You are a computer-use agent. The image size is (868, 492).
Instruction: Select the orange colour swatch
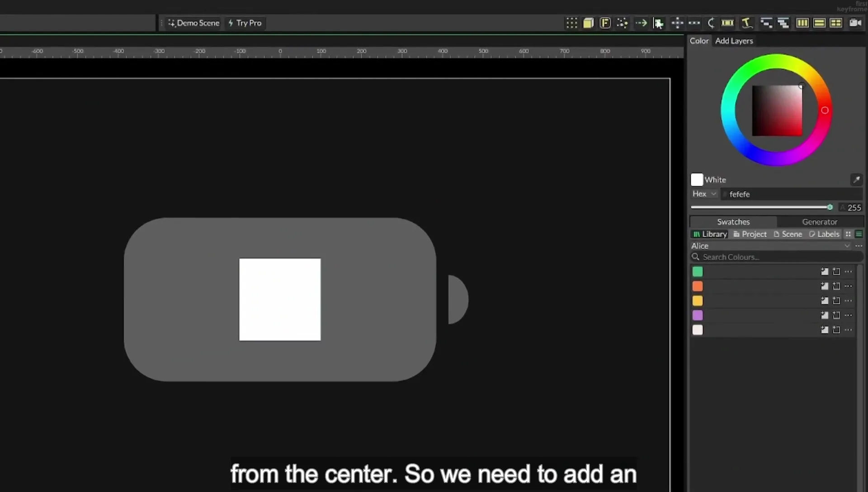point(698,286)
